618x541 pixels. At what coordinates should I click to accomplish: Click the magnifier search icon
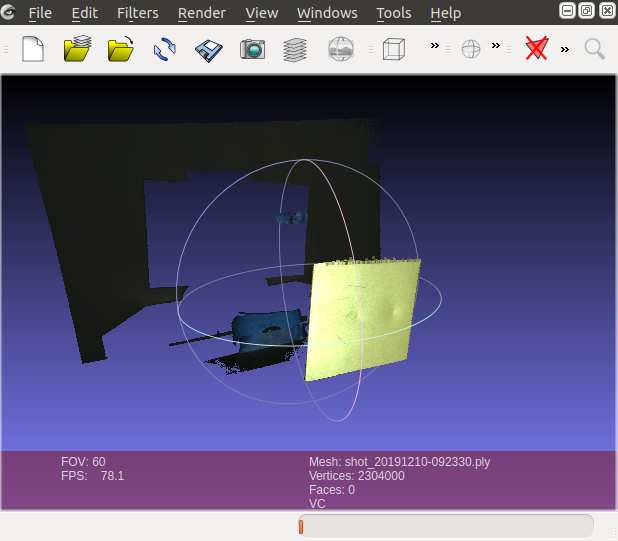click(594, 49)
